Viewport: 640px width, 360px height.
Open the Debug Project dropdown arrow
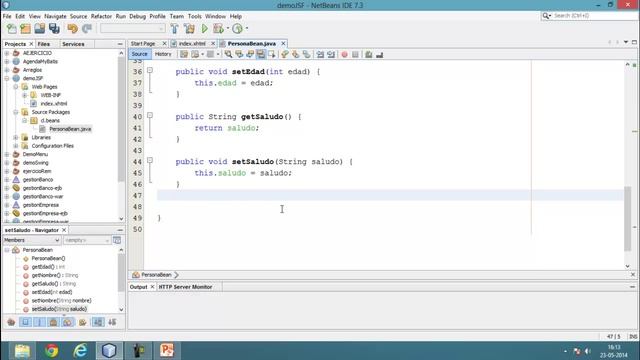(x=228, y=29)
